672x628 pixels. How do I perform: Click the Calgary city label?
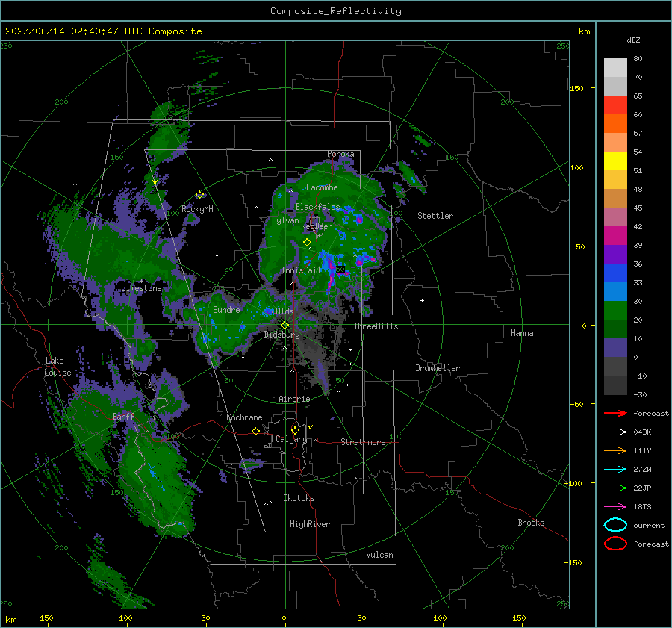pyautogui.click(x=291, y=439)
